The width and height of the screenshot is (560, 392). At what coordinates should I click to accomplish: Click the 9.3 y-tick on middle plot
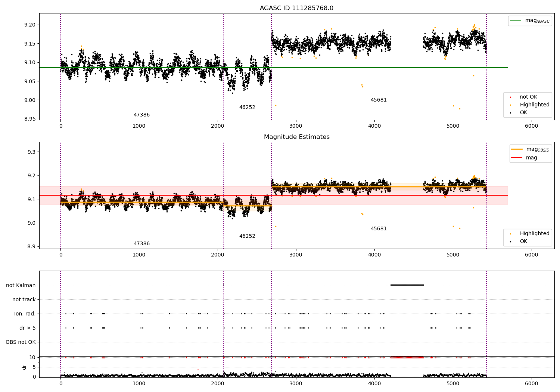pos(31,152)
